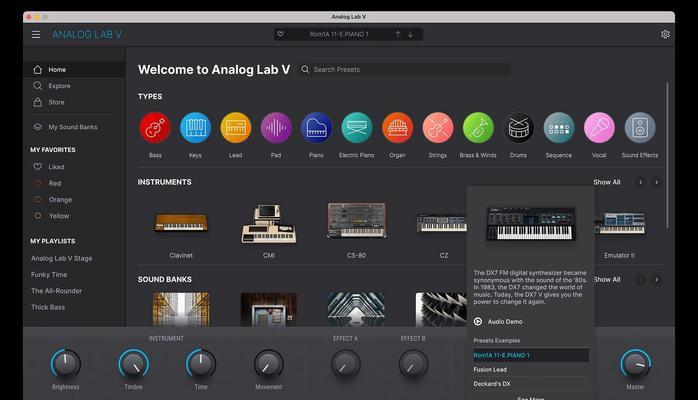Image resolution: width=698 pixels, height=400 pixels.
Task: Open the Funky Time playlist
Action: point(49,275)
